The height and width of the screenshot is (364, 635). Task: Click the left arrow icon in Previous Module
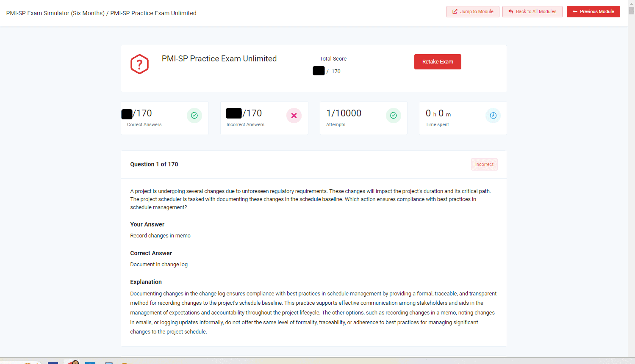(575, 12)
